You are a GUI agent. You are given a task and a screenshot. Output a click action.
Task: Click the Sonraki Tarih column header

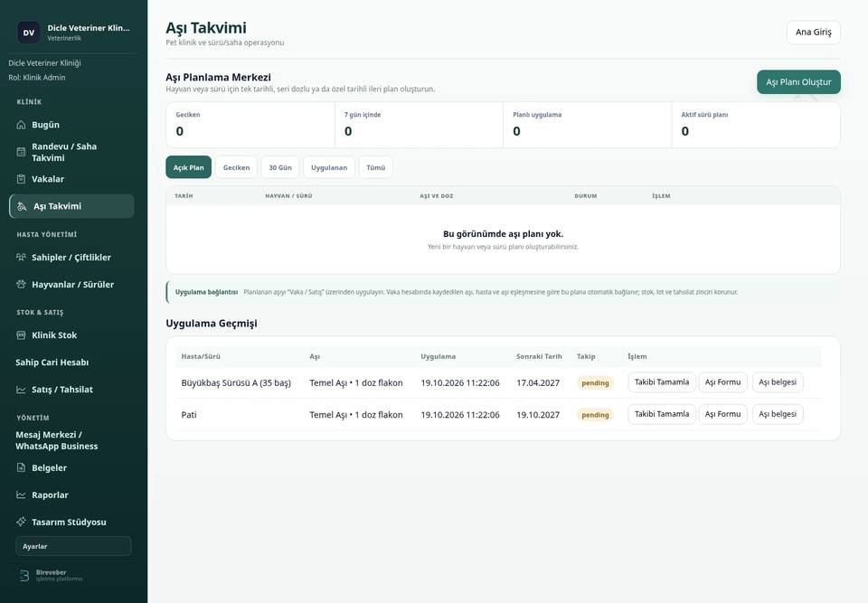pos(539,356)
